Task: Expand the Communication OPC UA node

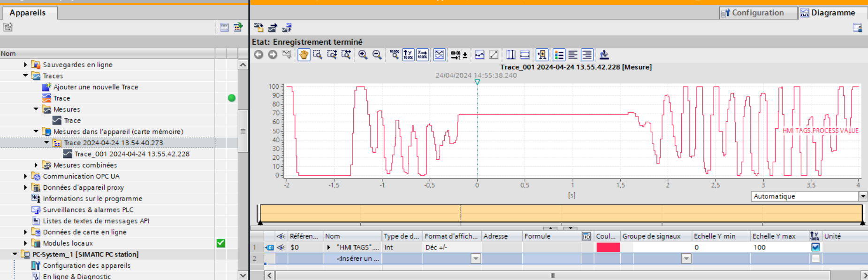Action: click(26, 176)
